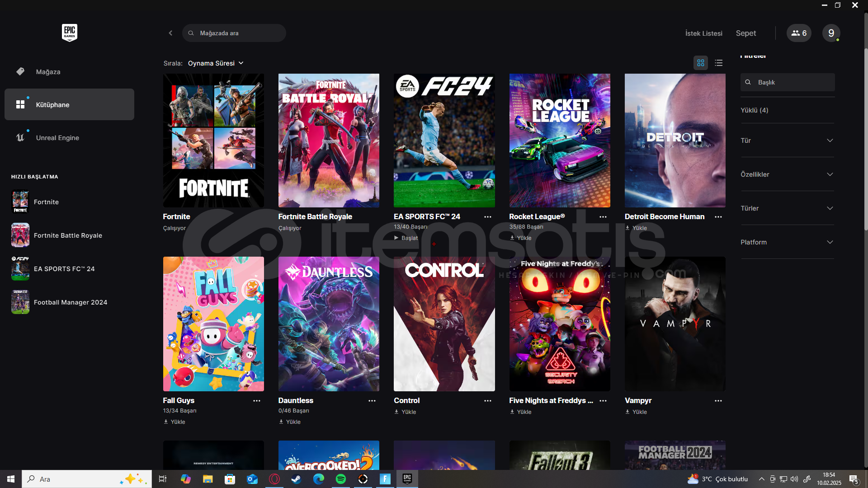The image size is (868, 488).
Task: Click Yükle under Detroit Become Human
Action: 636,228
